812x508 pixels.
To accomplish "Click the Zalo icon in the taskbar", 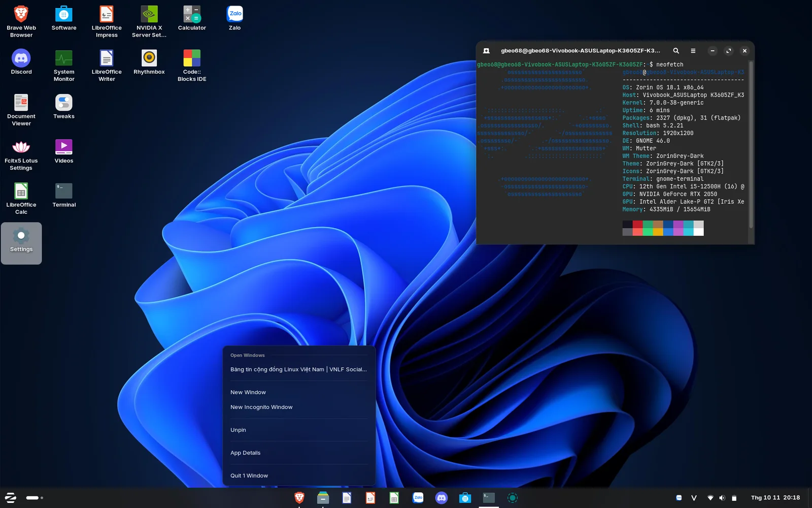I will tap(418, 498).
